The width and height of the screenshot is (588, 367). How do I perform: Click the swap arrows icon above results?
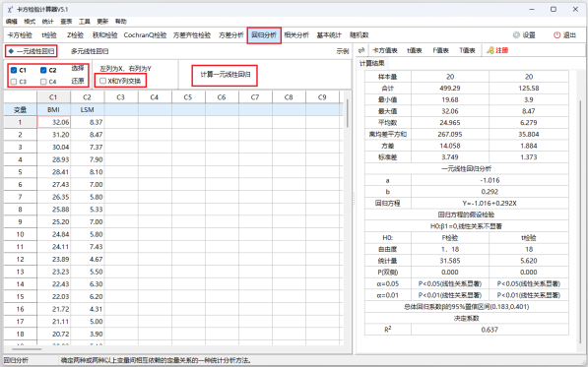pos(361,50)
